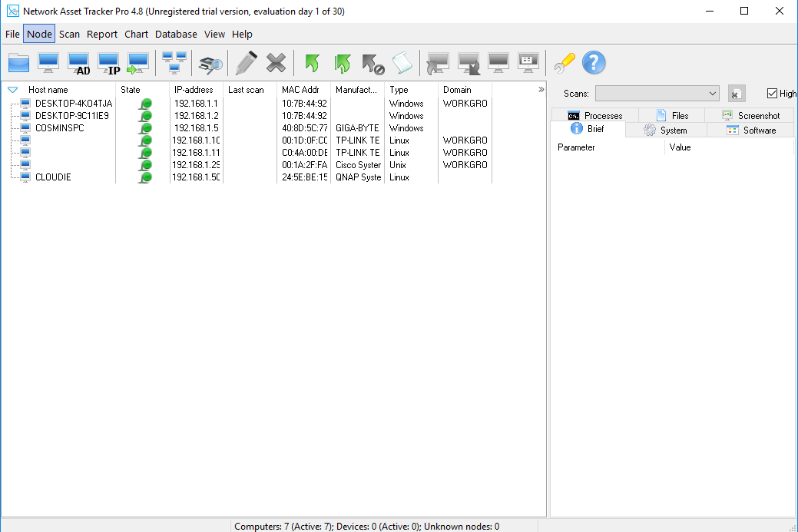Click the computer icon beside CLOUDIE
The width and height of the screenshot is (798, 532).
pyautogui.click(x=25, y=177)
